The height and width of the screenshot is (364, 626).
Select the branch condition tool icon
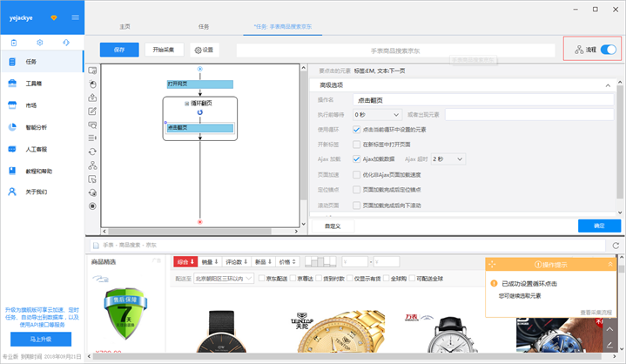tap(92, 165)
